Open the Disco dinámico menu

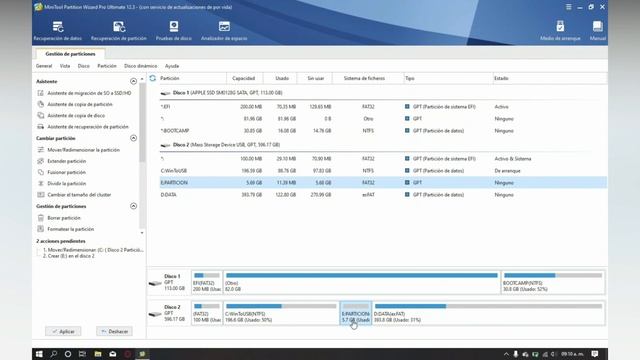coord(140,66)
